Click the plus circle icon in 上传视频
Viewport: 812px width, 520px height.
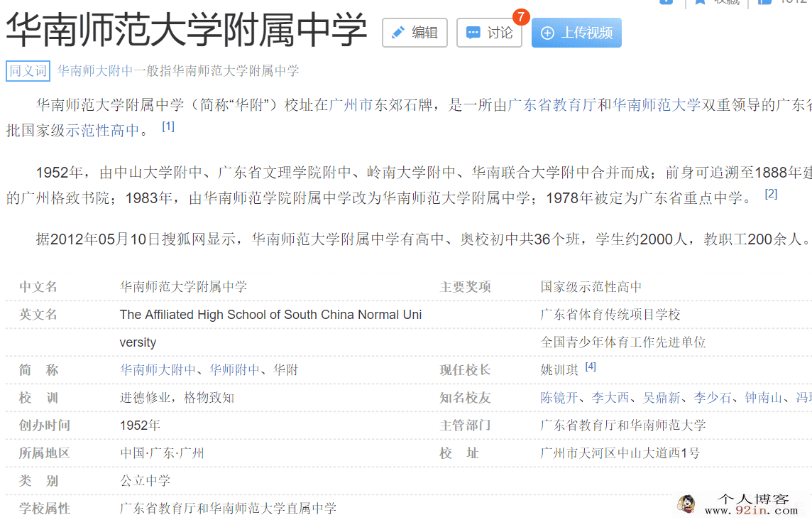click(547, 33)
